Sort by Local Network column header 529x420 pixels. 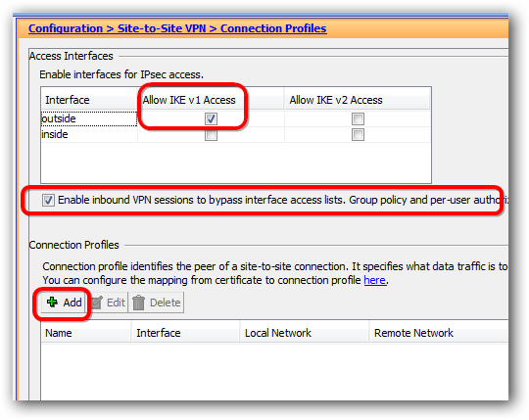click(x=305, y=333)
